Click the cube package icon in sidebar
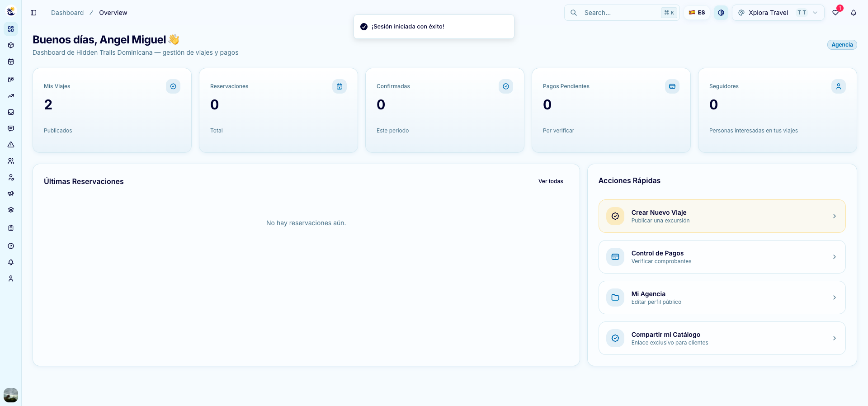The width and height of the screenshot is (868, 406). tap(11, 45)
